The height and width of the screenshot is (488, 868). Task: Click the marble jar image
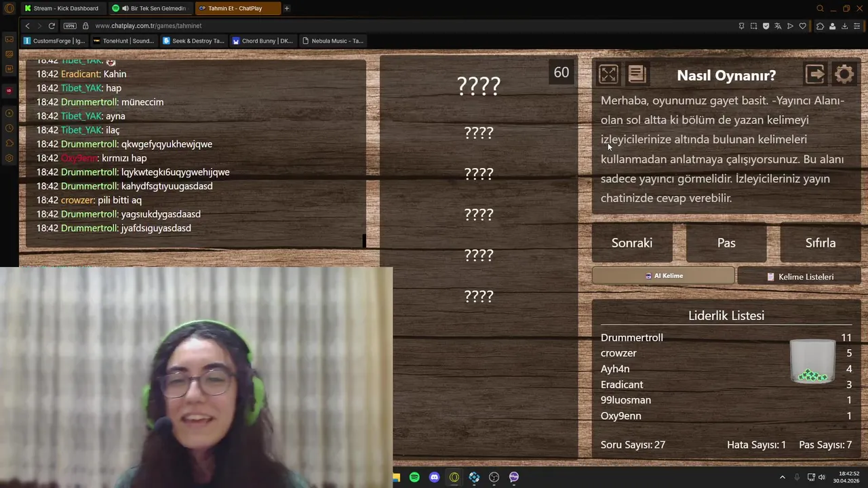coord(812,361)
